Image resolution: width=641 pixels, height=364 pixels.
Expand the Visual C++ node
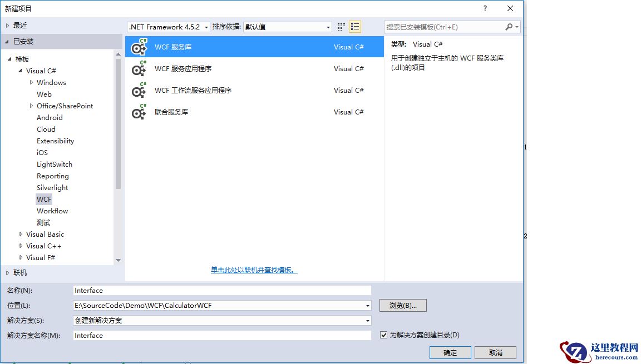pyautogui.click(x=21, y=246)
